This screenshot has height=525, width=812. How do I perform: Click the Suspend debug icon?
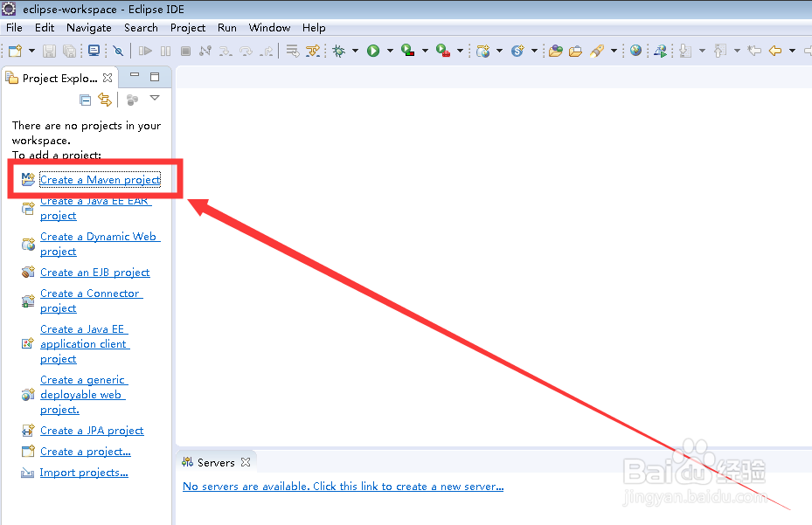click(x=166, y=51)
